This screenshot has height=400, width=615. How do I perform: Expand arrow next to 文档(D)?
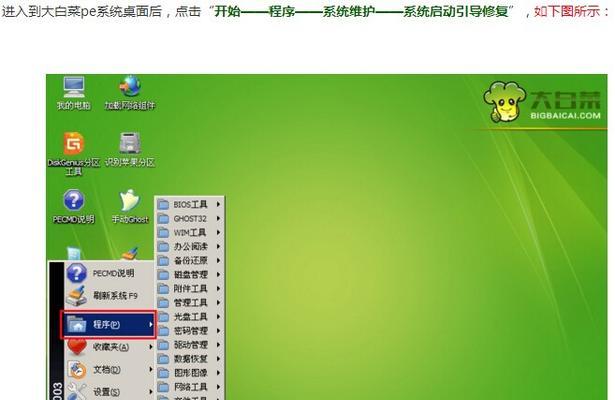[150, 369]
